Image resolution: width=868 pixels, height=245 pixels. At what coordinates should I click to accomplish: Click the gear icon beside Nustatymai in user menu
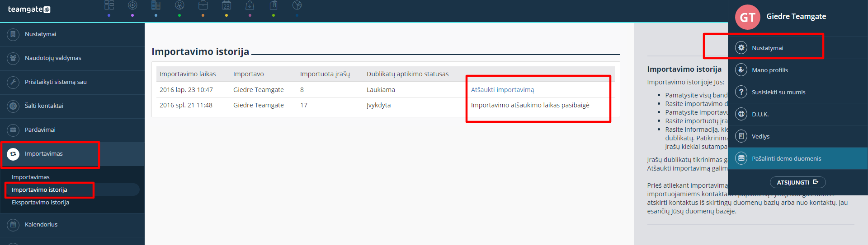(x=741, y=47)
